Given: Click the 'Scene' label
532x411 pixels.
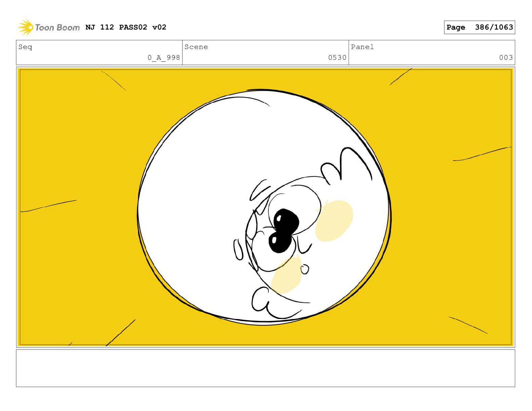Looking at the screenshot, I should click(196, 47).
